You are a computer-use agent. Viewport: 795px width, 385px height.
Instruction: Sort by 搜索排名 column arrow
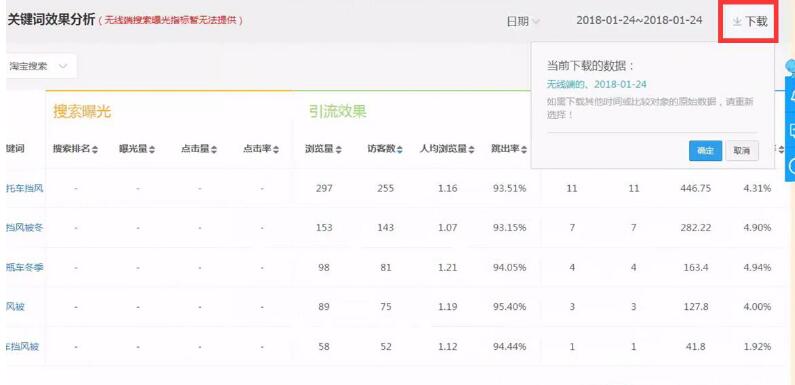tap(95, 150)
